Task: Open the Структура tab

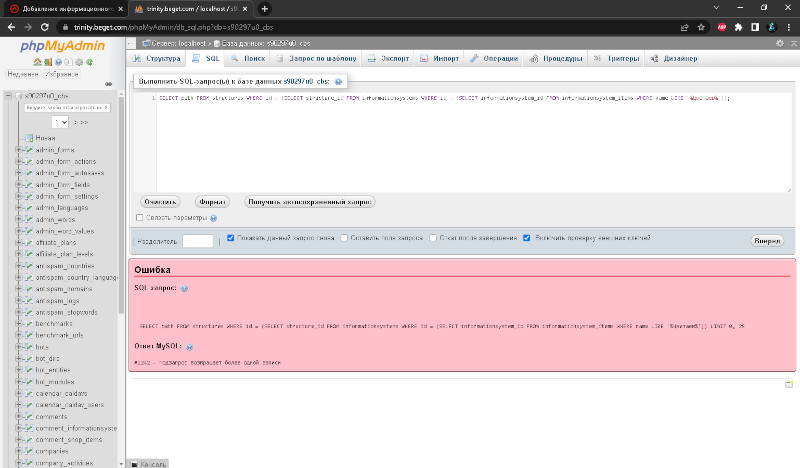Action: 157,58
